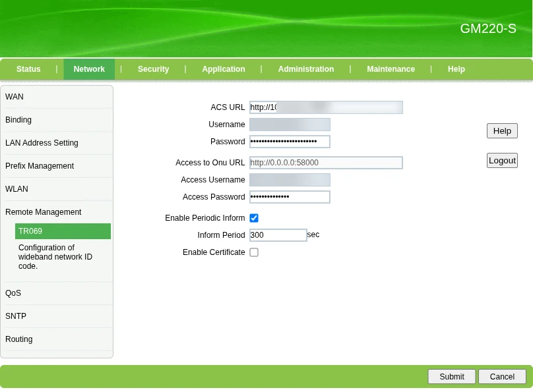Viewport: 533px width, 392px height.
Task: Open the Application tab
Action: click(x=224, y=69)
